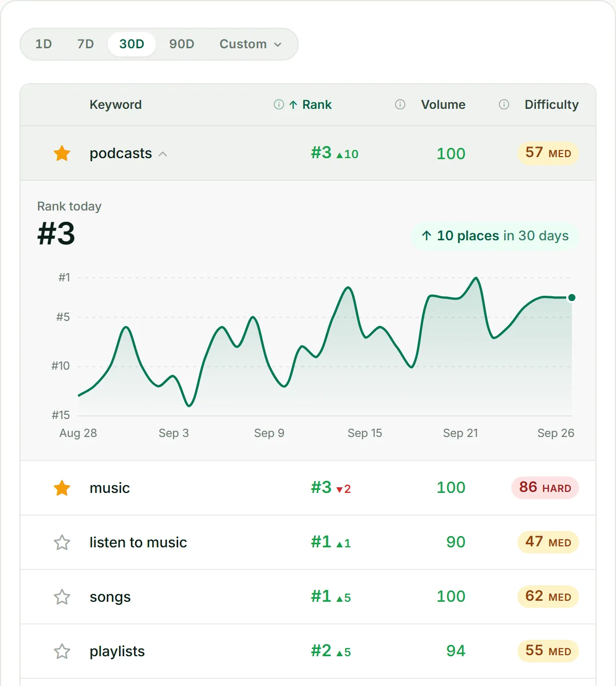Expand the playlists keyword row

pyautogui.click(x=308, y=651)
